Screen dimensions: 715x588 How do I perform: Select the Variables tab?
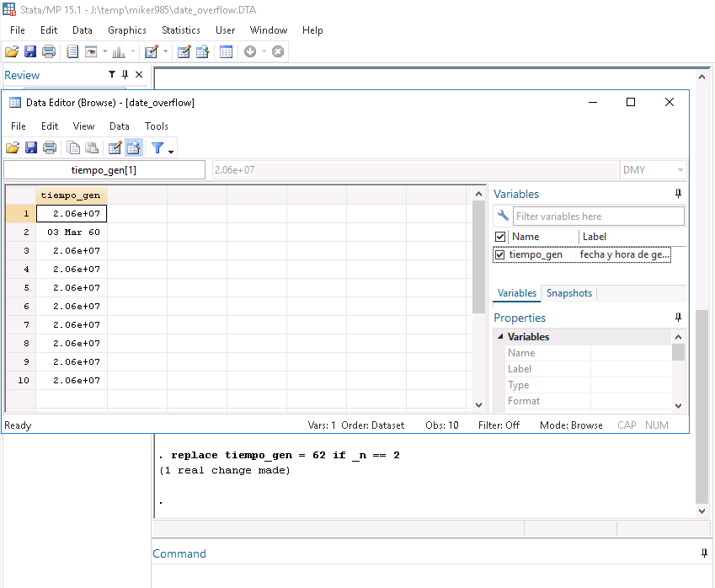(516, 293)
